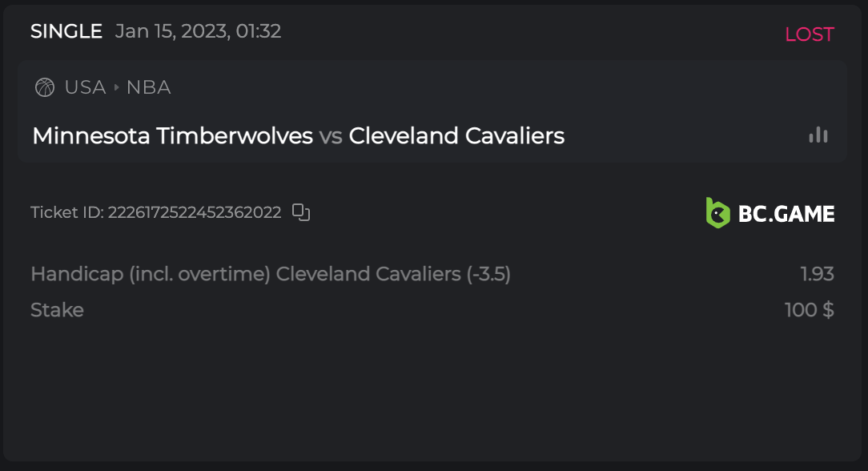Select the SINGLE bet type label

pos(66,31)
